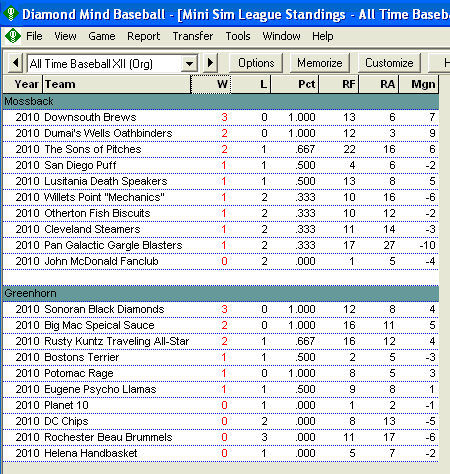The width and height of the screenshot is (450, 474).
Task: Select San Diego Puff team row
Action: pos(221,165)
